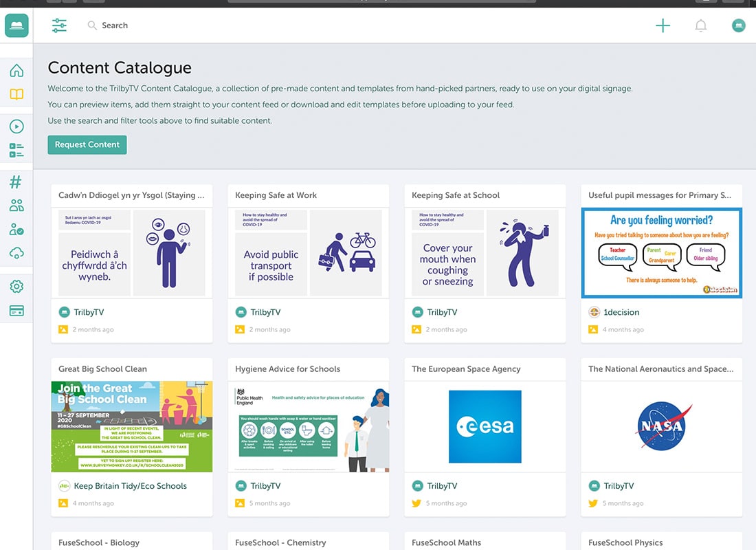Image resolution: width=756 pixels, height=550 pixels.
Task: Click 'Keep Britain Tidy/Eco Schools' author name
Action: tap(130, 486)
